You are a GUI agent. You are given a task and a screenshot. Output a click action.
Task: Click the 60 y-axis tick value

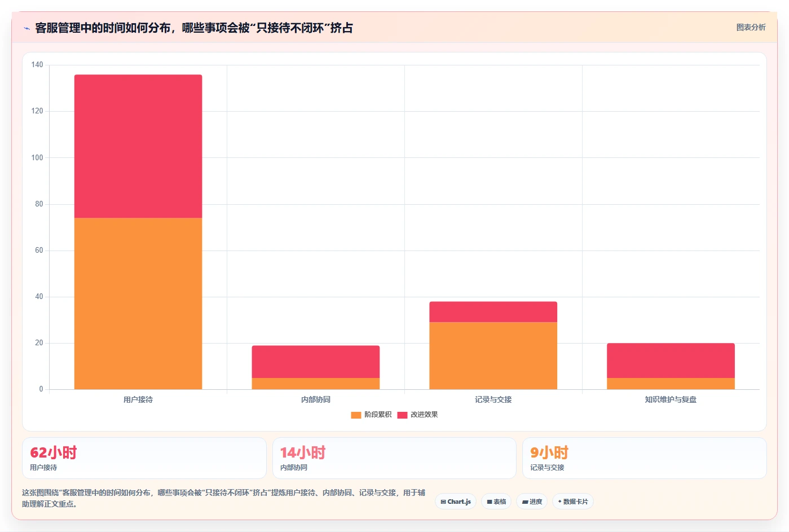point(39,250)
